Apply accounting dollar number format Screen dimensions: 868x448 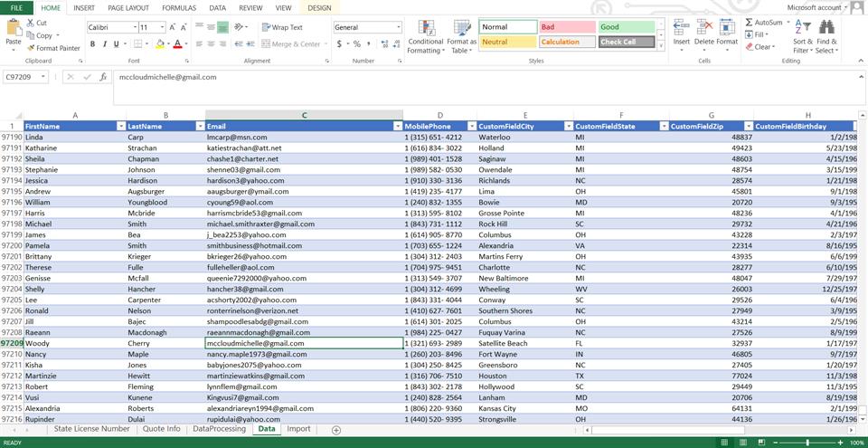point(339,43)
